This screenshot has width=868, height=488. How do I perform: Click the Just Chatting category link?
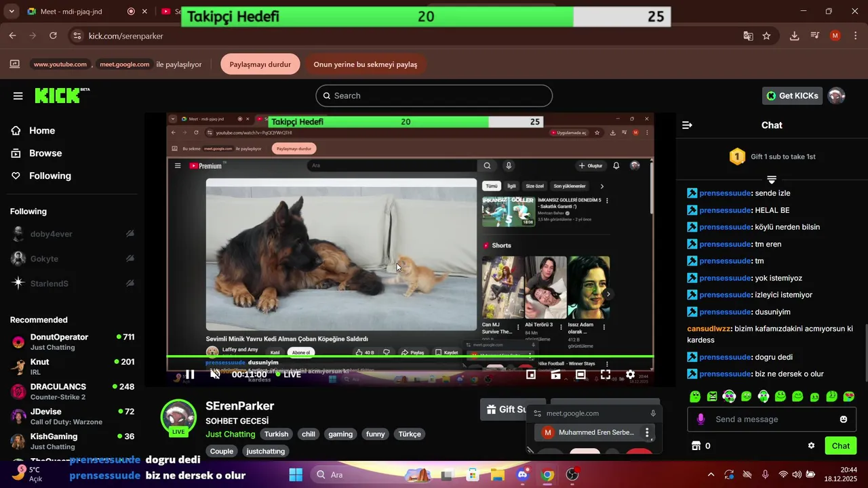[231, 434]
